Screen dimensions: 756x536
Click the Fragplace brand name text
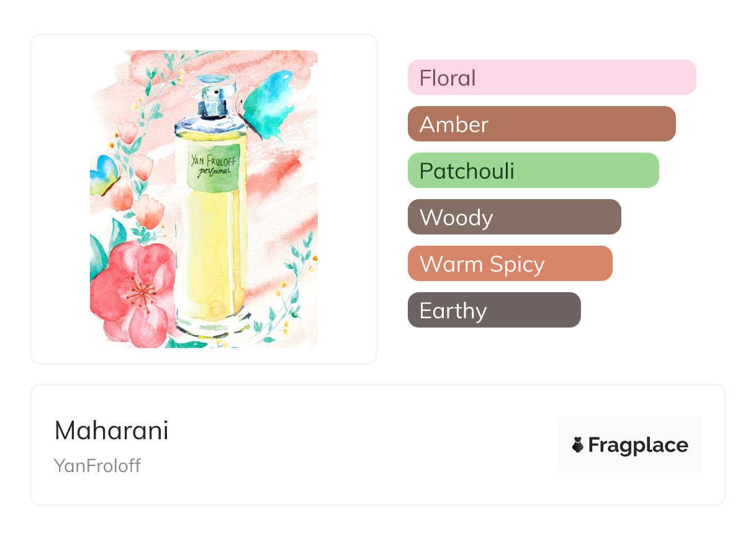pos(637,445)
